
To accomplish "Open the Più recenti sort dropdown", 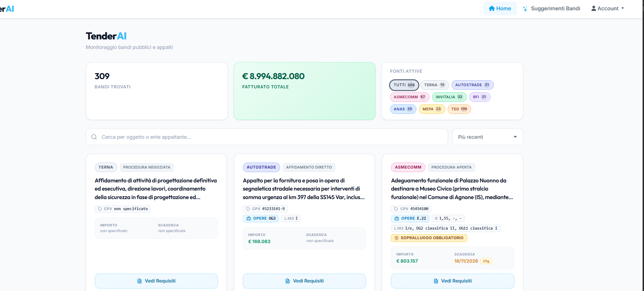I will click(x=487, y=137).
